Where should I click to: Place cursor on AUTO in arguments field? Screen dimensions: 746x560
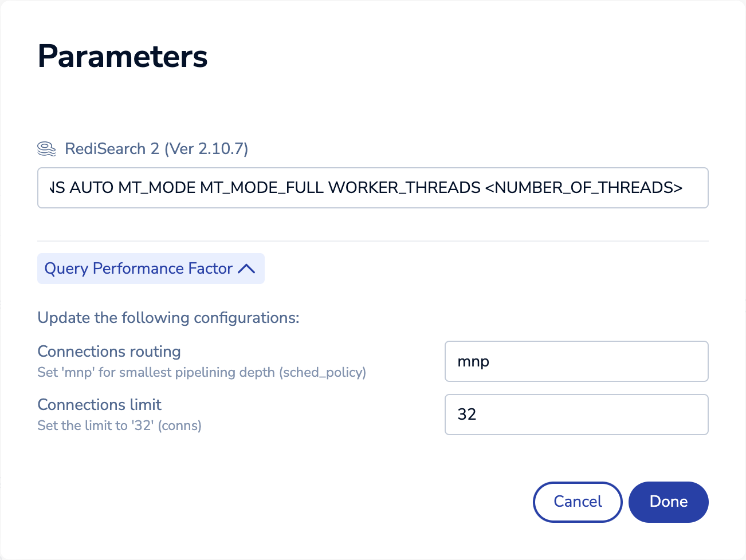tap(92, 188)
